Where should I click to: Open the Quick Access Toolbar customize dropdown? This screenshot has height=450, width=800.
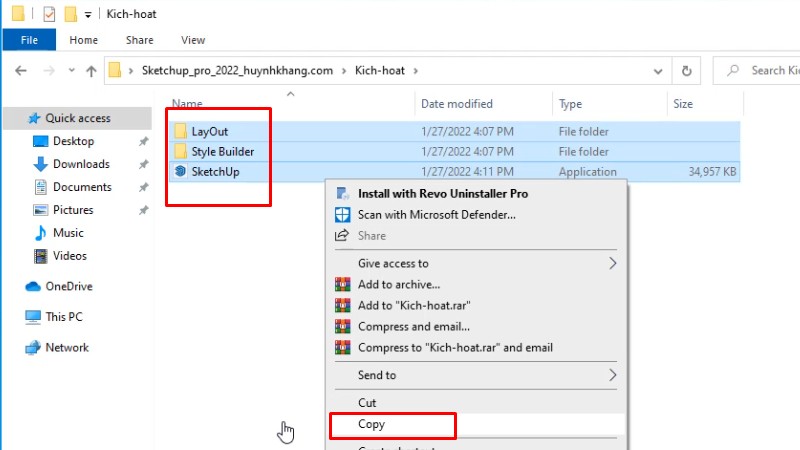click(89, 14)
